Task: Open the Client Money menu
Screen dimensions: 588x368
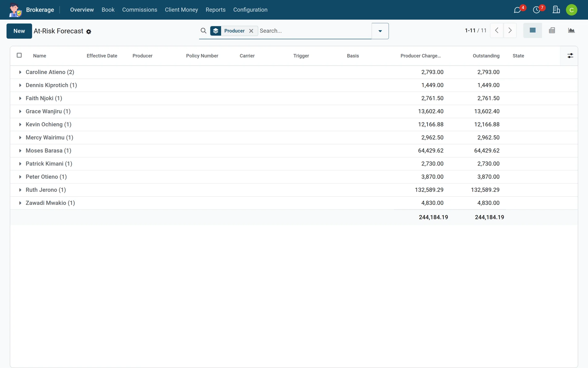Action: pos(181,10)
